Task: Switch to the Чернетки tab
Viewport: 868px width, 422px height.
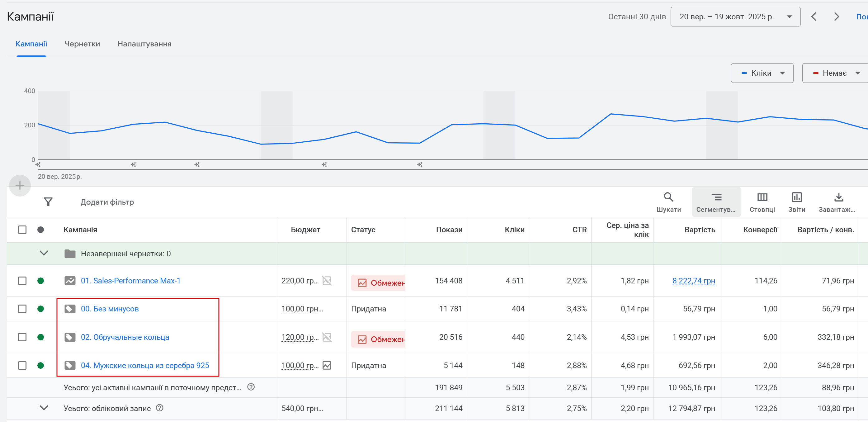Action: (x=82, y=44)
